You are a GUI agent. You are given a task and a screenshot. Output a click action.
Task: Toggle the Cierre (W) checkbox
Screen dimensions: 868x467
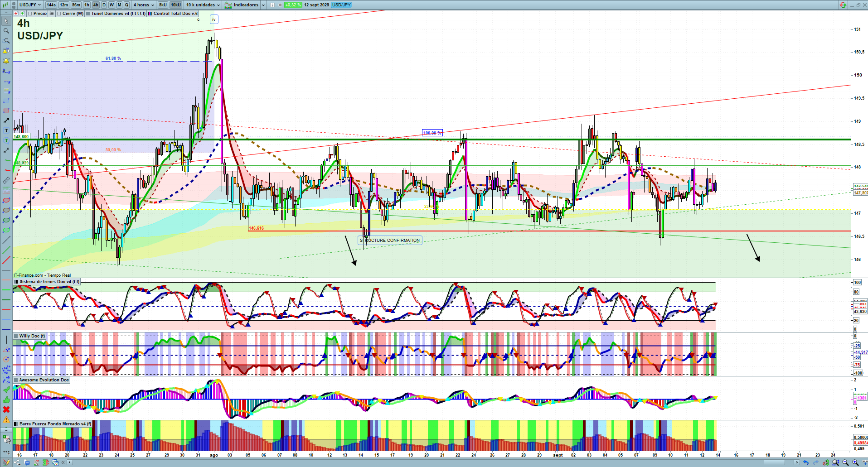(x=59, y=14)
